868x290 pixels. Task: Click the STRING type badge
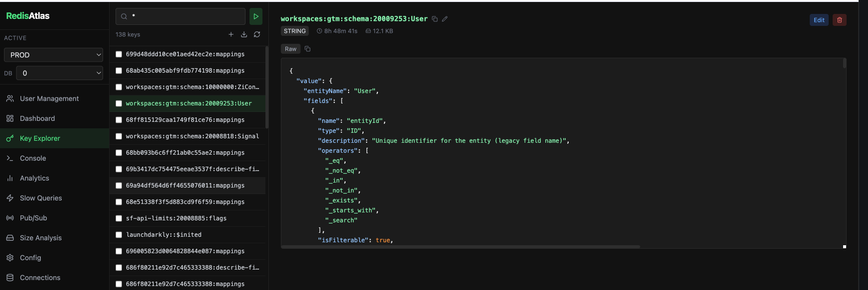295,31
